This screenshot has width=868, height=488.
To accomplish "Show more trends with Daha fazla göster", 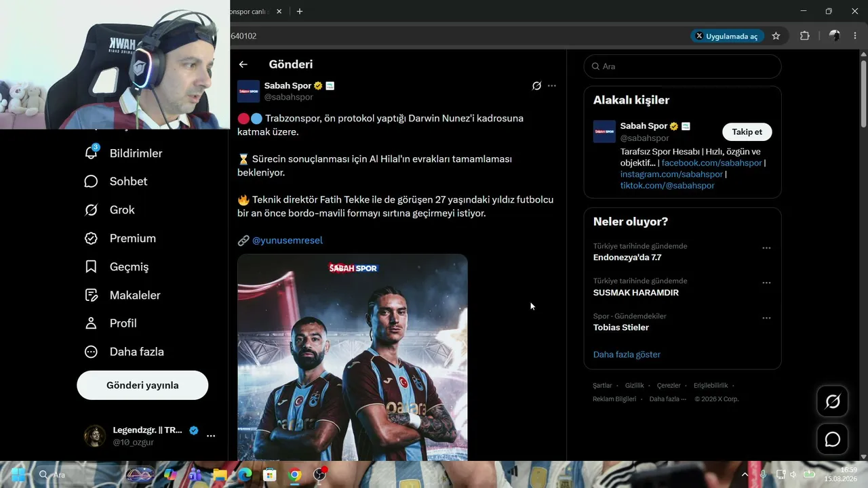I will click(x=627, y=354).
